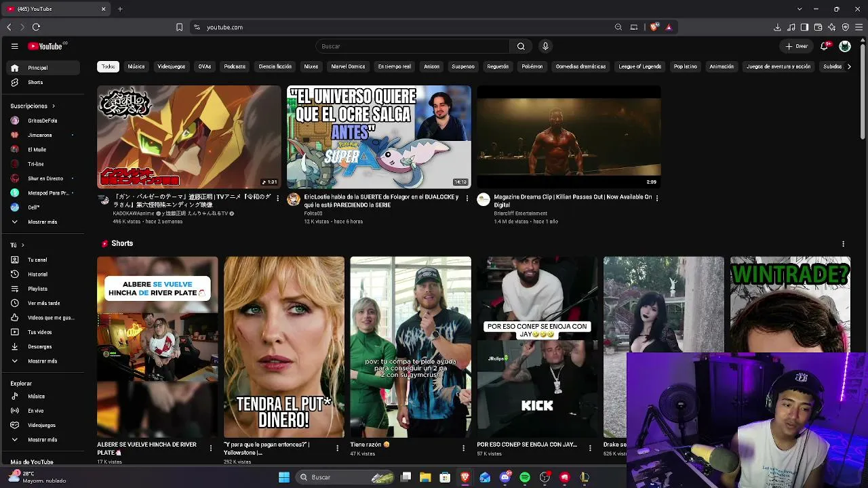868x488 pixels.
Task: Select the Podcasts filter chip
Action: tap(235, 66)
